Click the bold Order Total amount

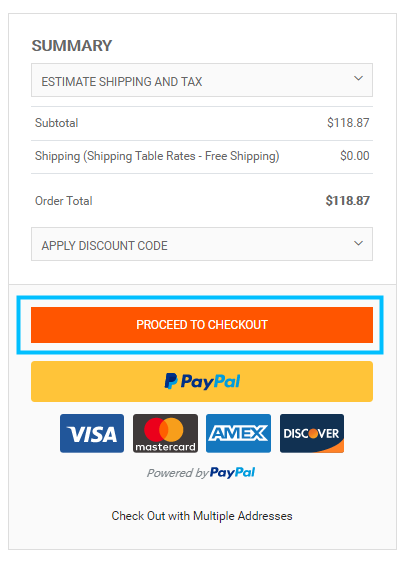(x=347, y=201)
